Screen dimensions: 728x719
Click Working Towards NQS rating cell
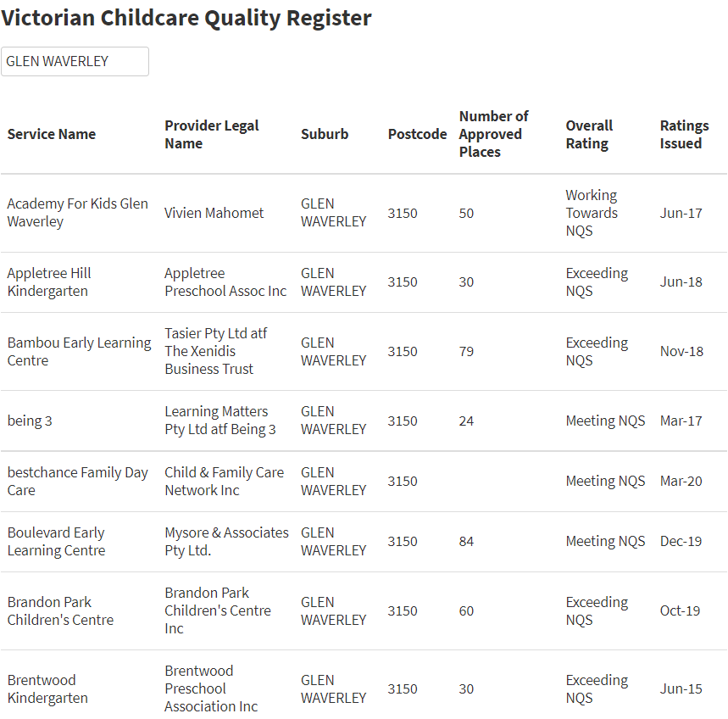(x=592, y=213)
